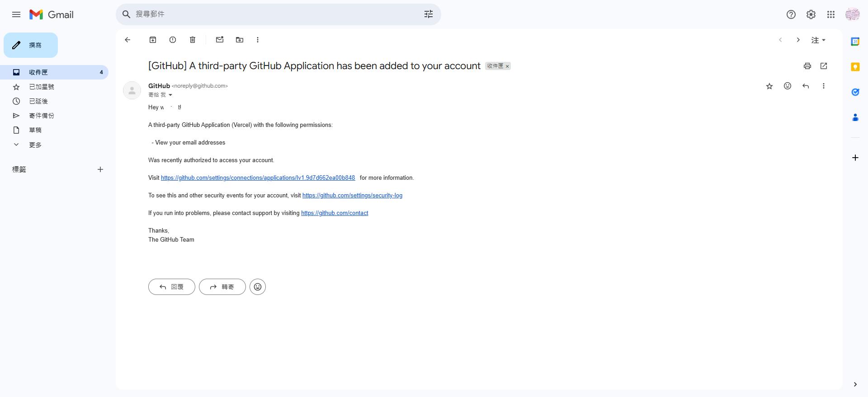Image resolution: width=868 pixels, height=397 pixels.
Task: Toggle the main menu hamburger button
Action: [16, 14]
